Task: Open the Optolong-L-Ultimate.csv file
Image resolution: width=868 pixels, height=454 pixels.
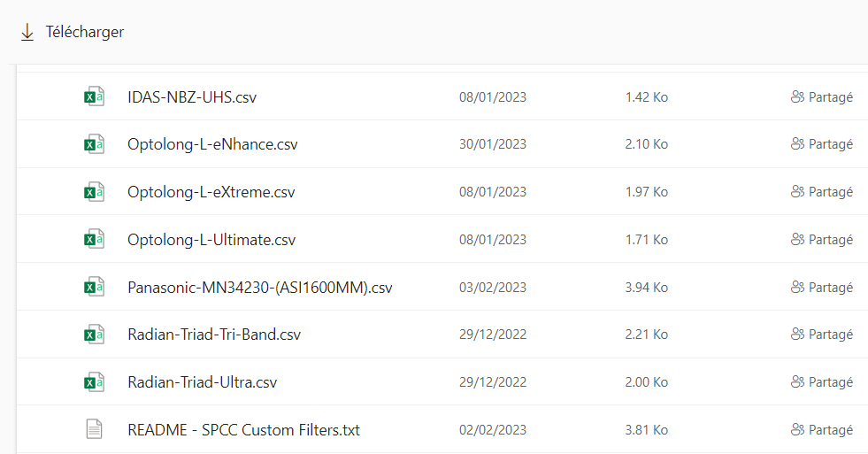Action: click(x=211, y=240)
